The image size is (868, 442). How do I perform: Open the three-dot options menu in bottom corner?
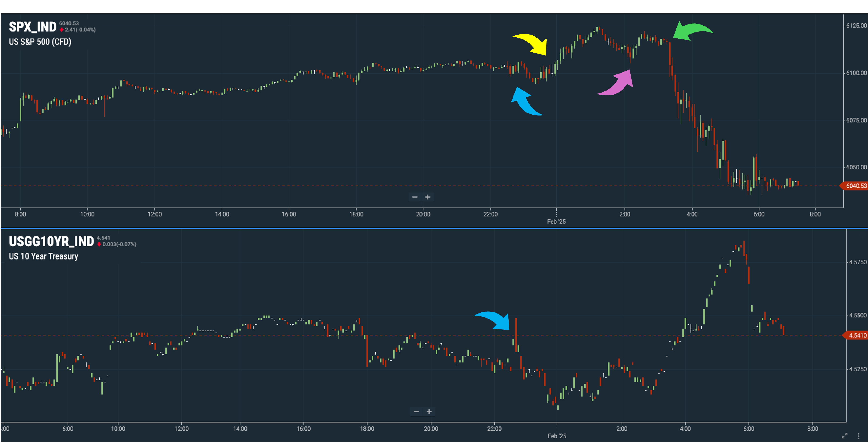tap(859, 436)
